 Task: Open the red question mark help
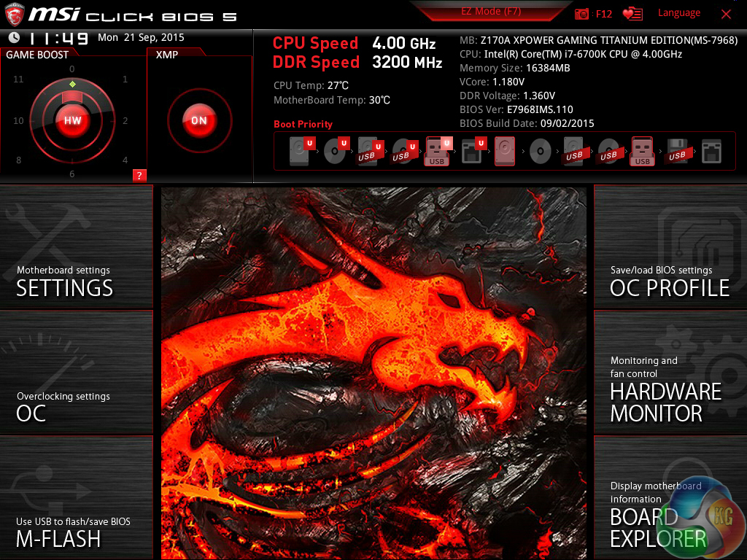point(139,175)
